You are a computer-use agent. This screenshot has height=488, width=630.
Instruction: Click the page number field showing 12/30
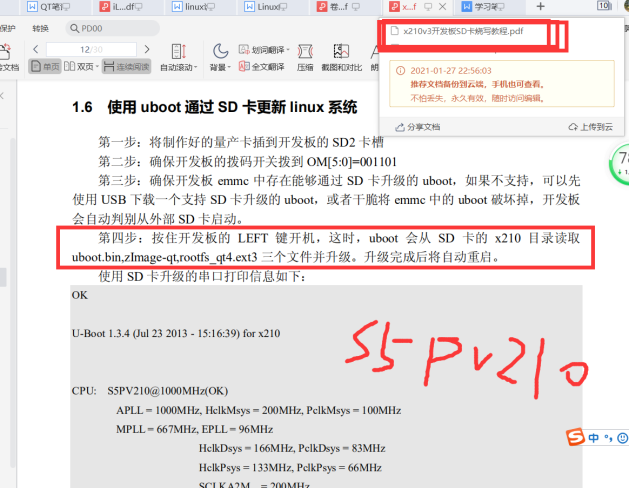click(91, 49)
